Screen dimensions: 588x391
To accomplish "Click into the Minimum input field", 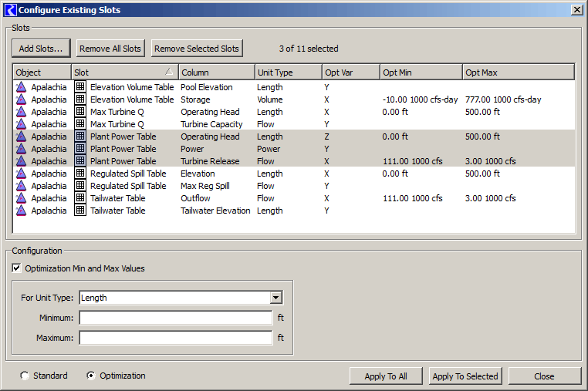I will (x=176, y=318).
